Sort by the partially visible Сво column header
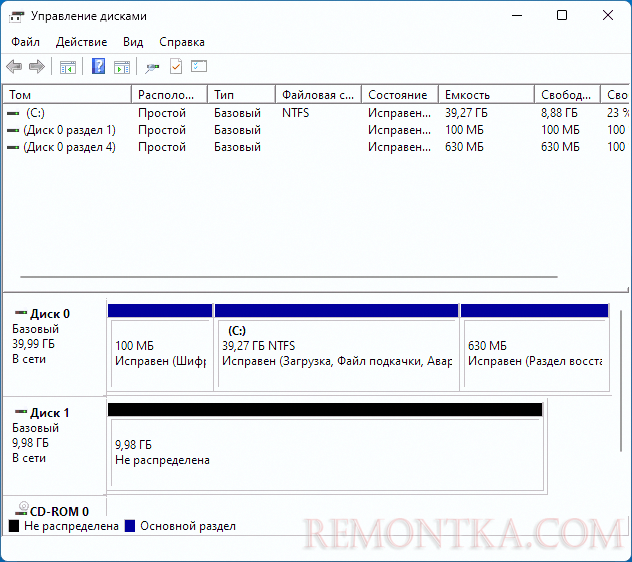632x562 pixels. coord(615,95)
